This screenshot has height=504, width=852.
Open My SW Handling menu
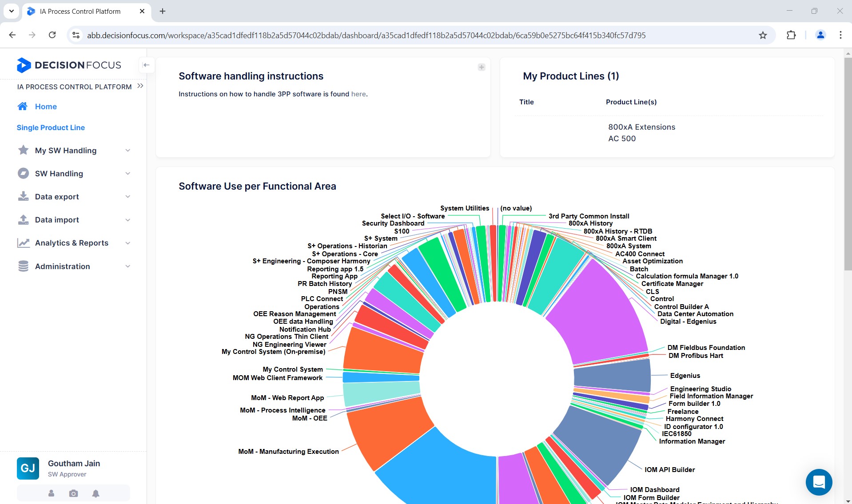click(65, 151)
